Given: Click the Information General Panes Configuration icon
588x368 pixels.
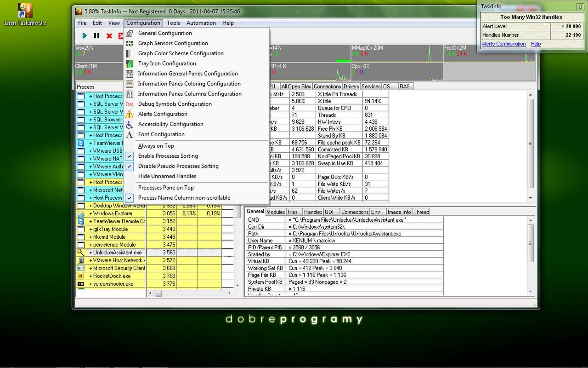Looking at the screenshot, I should point(130,74).
